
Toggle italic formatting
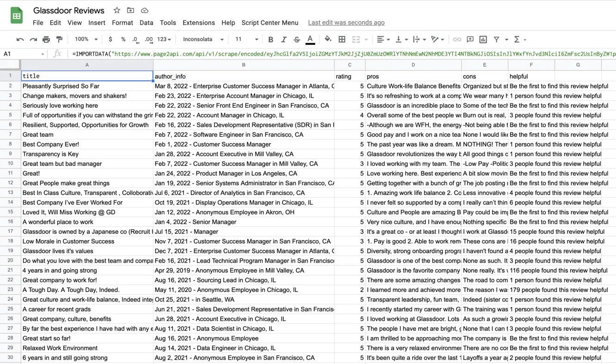coord(284,39)
